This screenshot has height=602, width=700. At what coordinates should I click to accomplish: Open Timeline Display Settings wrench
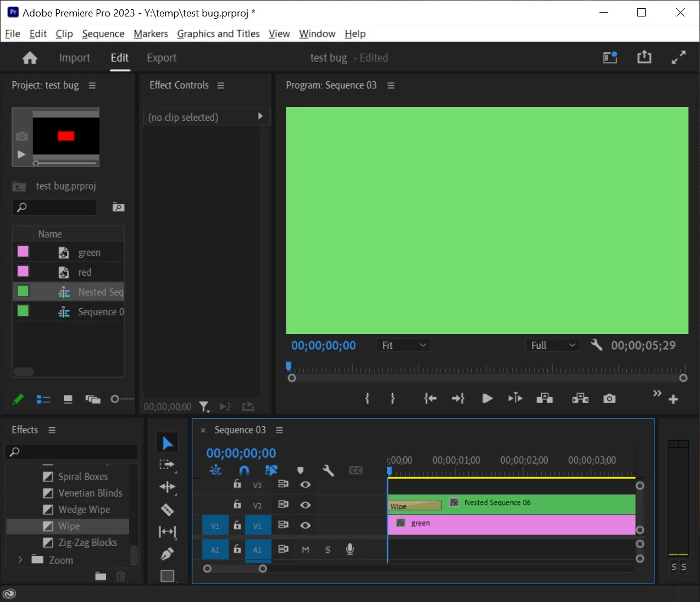[x=328, y=471]
